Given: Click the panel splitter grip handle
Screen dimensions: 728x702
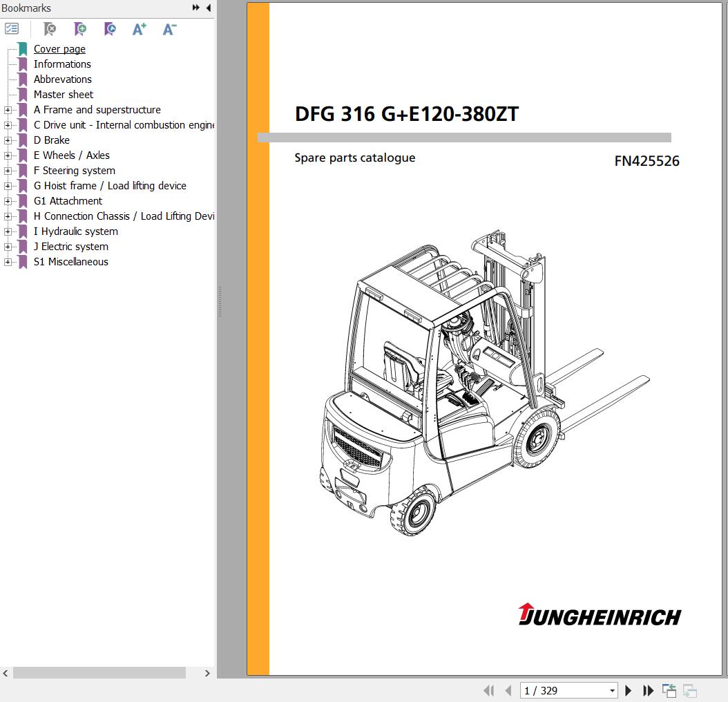Looking at the screenshot, I should click(x=220, y=301).
